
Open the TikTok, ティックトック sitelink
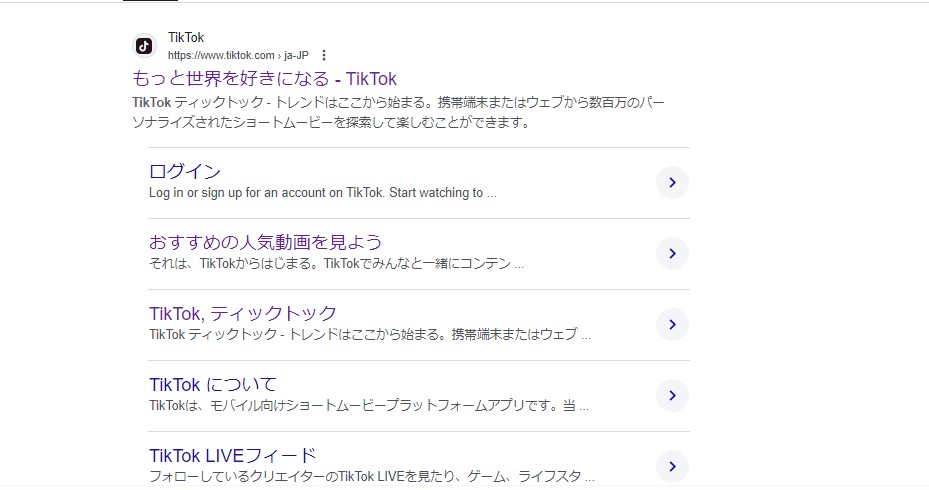tap(243, 313)
